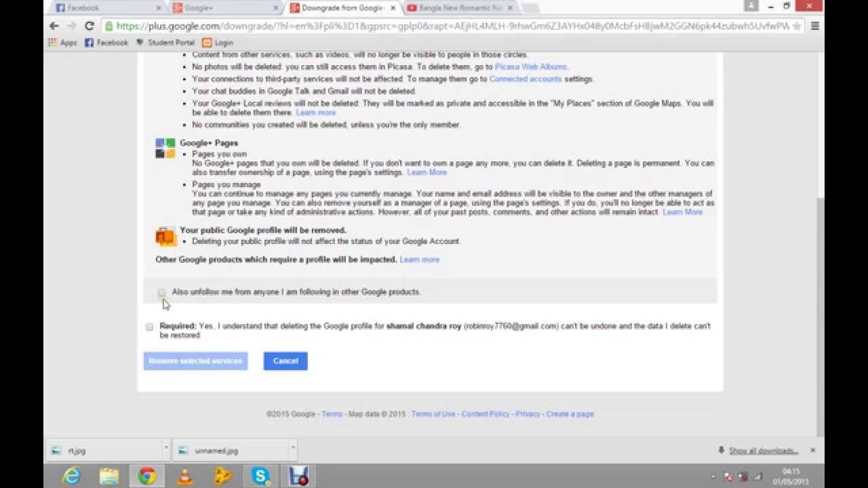868x488 pixels.
Task: Close the downloads bar
Action: coord(812,450)
